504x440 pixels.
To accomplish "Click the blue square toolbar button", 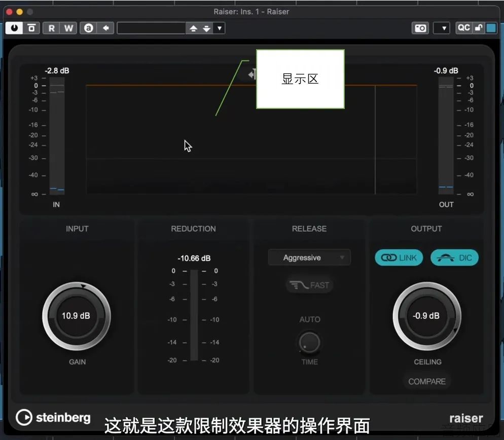I will click(x=491, y=28).
